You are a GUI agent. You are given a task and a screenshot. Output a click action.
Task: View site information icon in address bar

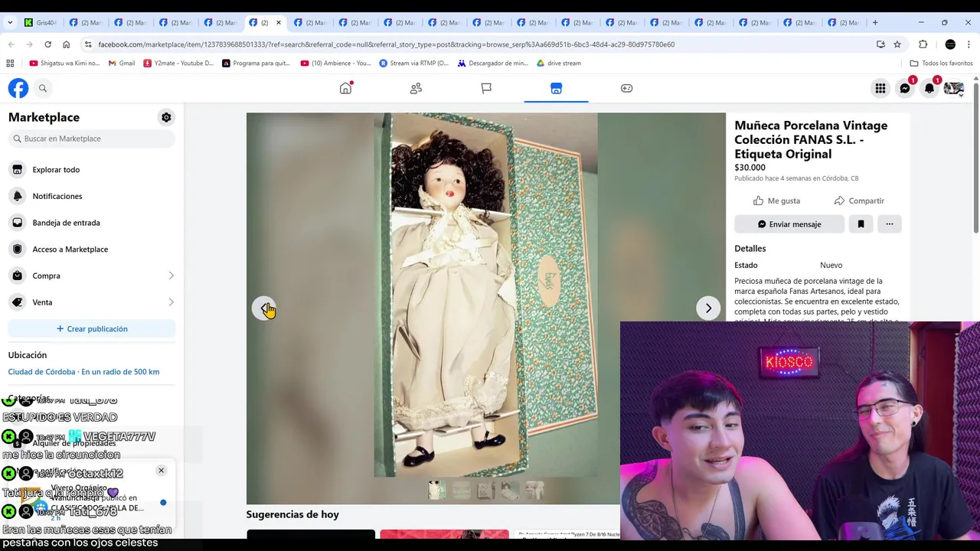[x=88, y=44]
